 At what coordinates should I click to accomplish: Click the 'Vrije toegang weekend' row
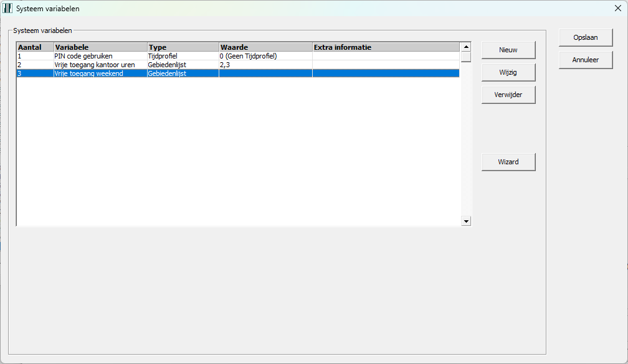[88, 73]
